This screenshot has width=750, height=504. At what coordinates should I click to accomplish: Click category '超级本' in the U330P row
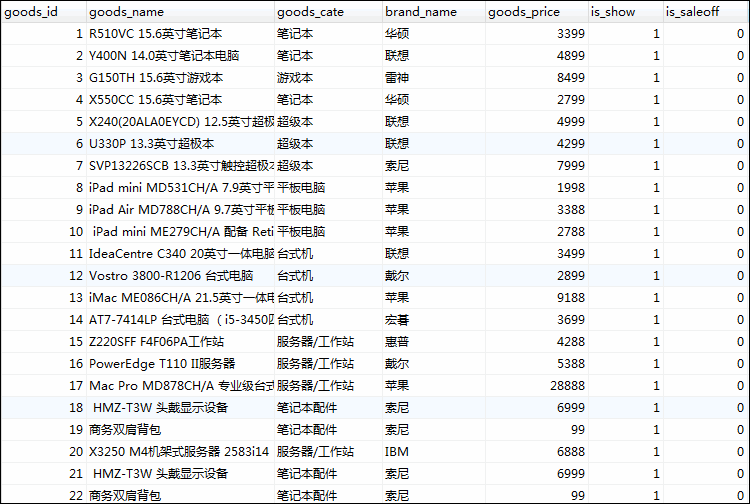[x=329, y=144]
